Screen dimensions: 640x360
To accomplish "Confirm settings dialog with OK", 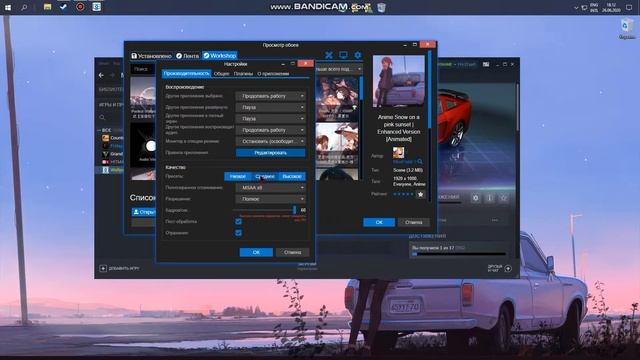I will point(256,252).
